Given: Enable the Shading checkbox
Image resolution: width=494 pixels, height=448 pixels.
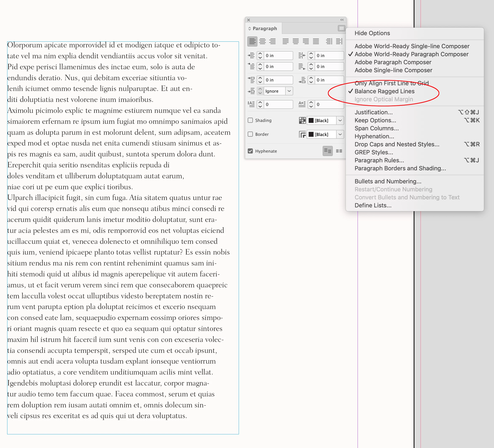Looking at the screenshot, I should click(250, 120).
